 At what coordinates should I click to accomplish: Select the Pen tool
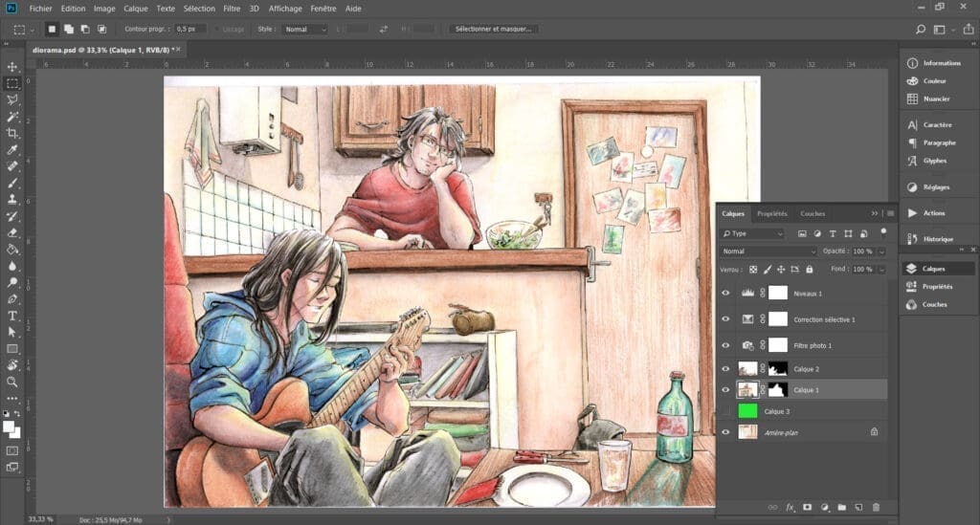tap(11, 299)
